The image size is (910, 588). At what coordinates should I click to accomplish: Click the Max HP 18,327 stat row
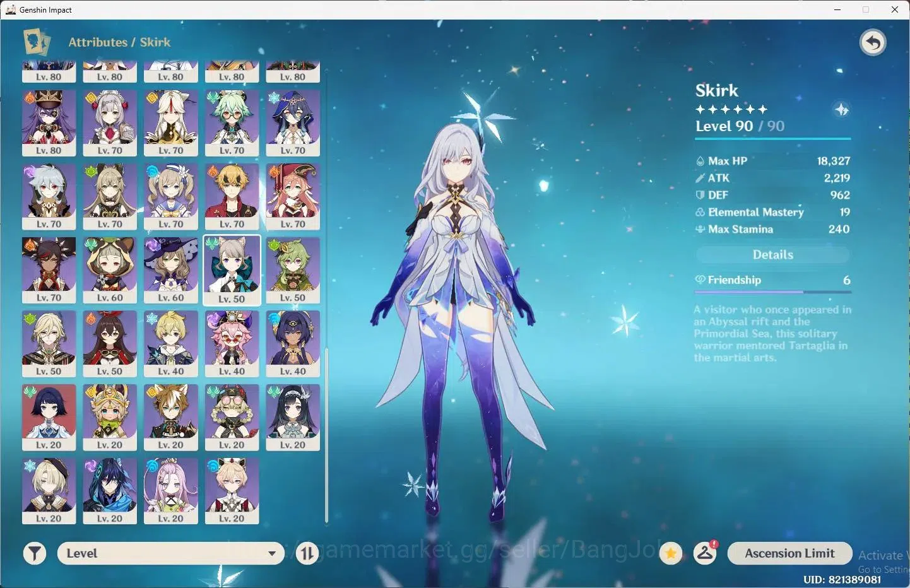coord(773,161)
